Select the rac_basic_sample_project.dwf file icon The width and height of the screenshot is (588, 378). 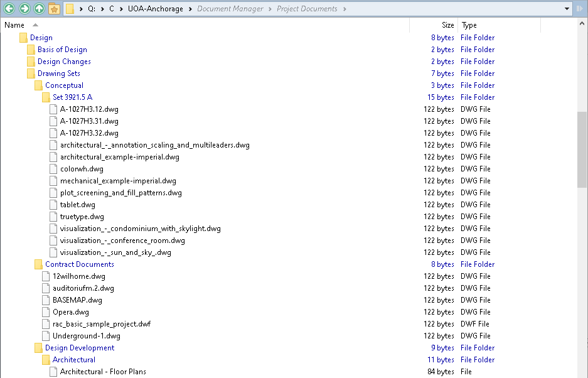coord(45,323)
